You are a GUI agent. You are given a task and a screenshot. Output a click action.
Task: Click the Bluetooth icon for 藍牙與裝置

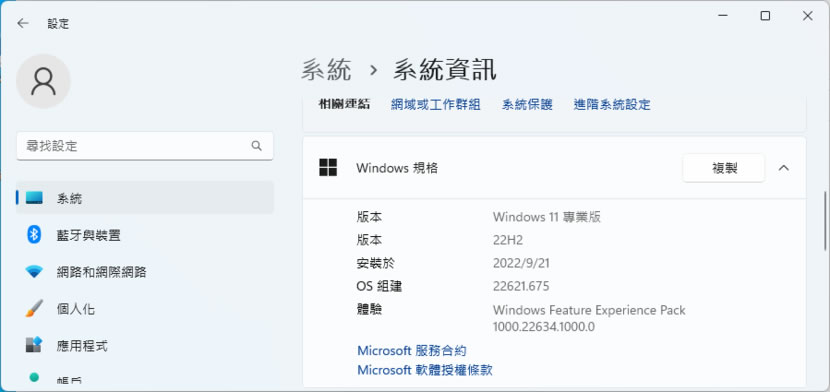pyautogui.click(x=34, y=234)
